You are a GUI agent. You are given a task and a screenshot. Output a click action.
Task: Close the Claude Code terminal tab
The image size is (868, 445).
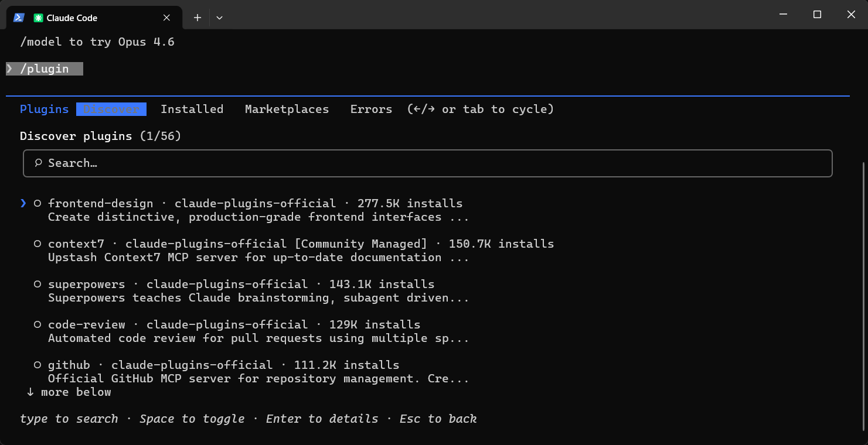[166, 18]
